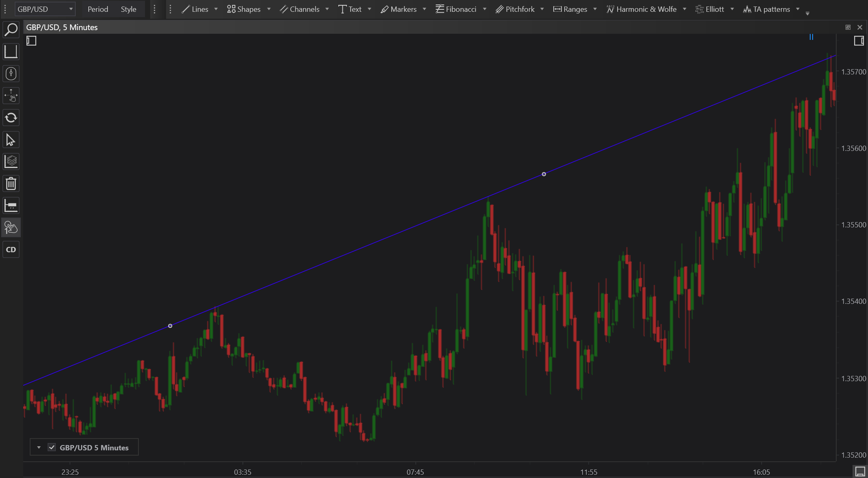Select the upper-right trendline anchor point
The width and height of the screenshot is (868, 478).
click(544, 174)
